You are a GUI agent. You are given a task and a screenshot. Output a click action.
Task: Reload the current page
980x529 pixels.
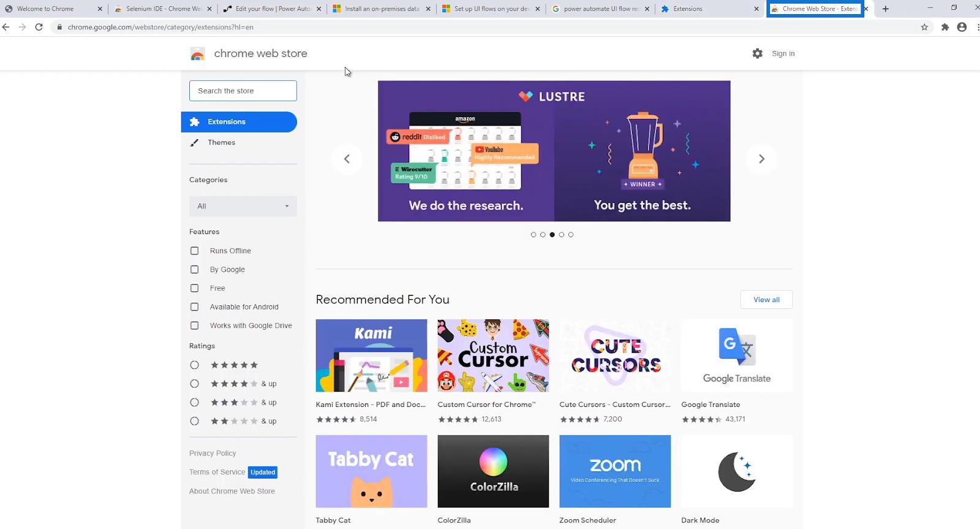[x=39, y=27]
